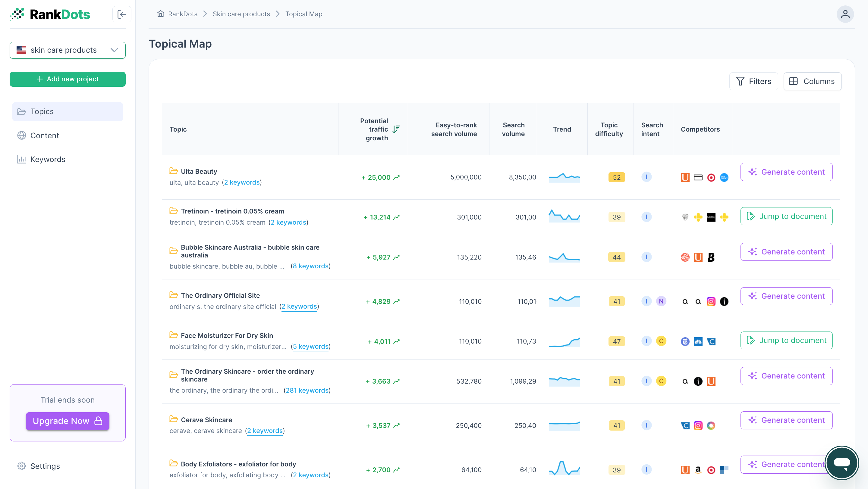Open the chat support bubble
The height and width of the screenshot is (489, 868).
point(841,463)
